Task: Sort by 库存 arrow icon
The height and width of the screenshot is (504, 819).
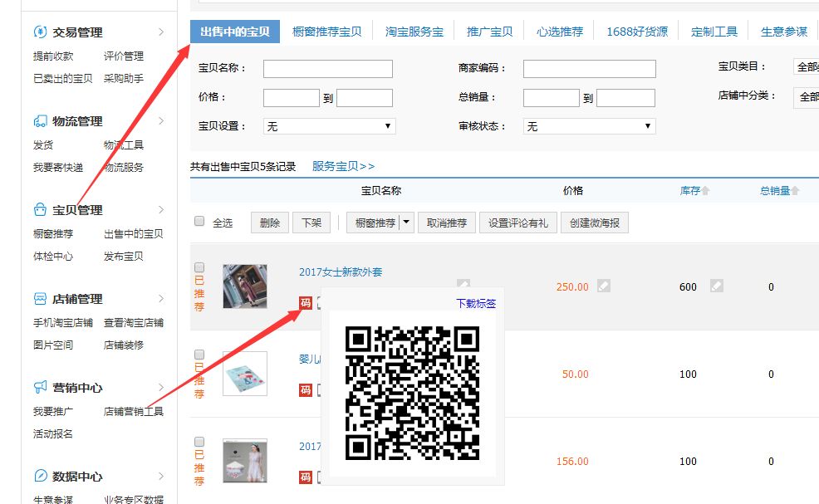Action: click(706, 191)
